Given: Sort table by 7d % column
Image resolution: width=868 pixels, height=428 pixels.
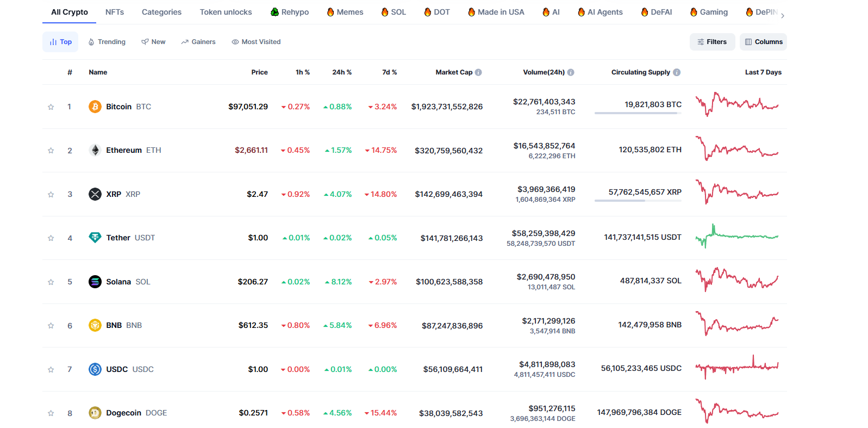Looking at the screenshot, I should click(x=389, y=72).
